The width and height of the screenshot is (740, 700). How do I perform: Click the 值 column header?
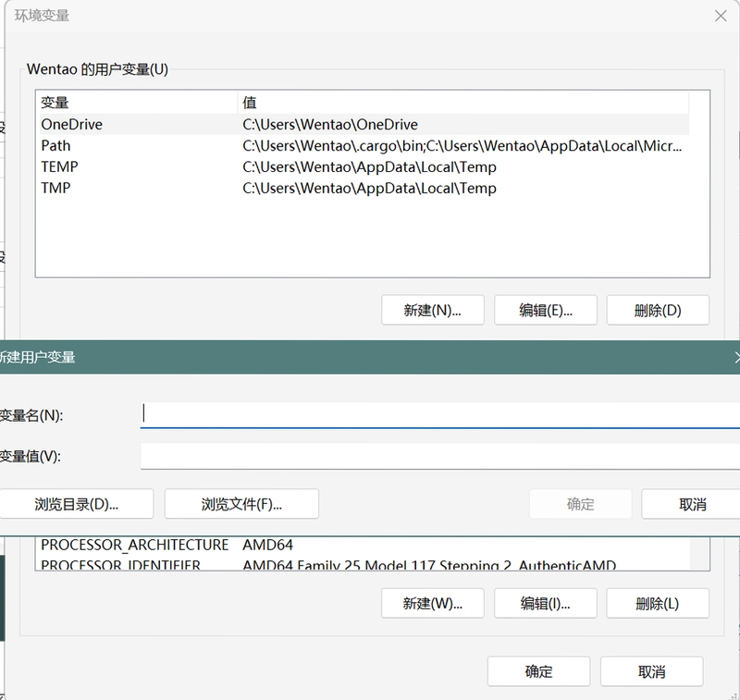click(463, 103)
